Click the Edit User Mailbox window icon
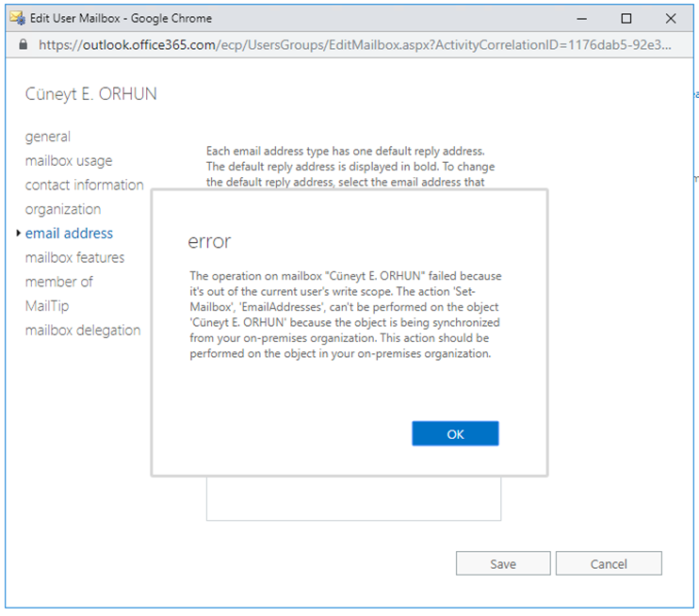This screenshot has height=616, width=699. (x=18, y=18)
